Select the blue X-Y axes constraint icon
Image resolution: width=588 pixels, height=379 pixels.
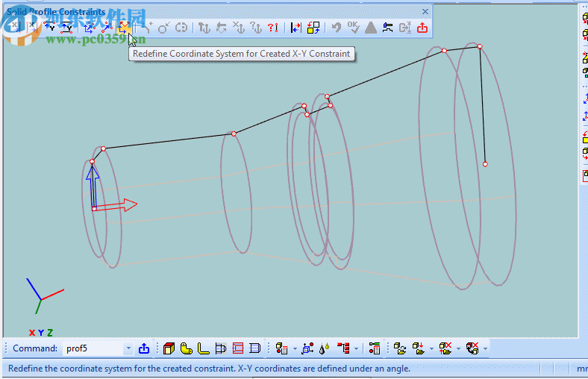pos(90,28)
